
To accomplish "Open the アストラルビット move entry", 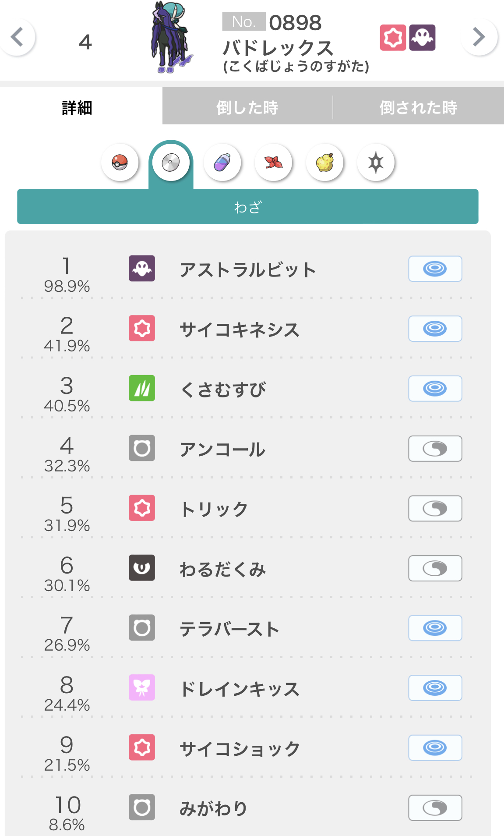I will click(x=247, y=269).
